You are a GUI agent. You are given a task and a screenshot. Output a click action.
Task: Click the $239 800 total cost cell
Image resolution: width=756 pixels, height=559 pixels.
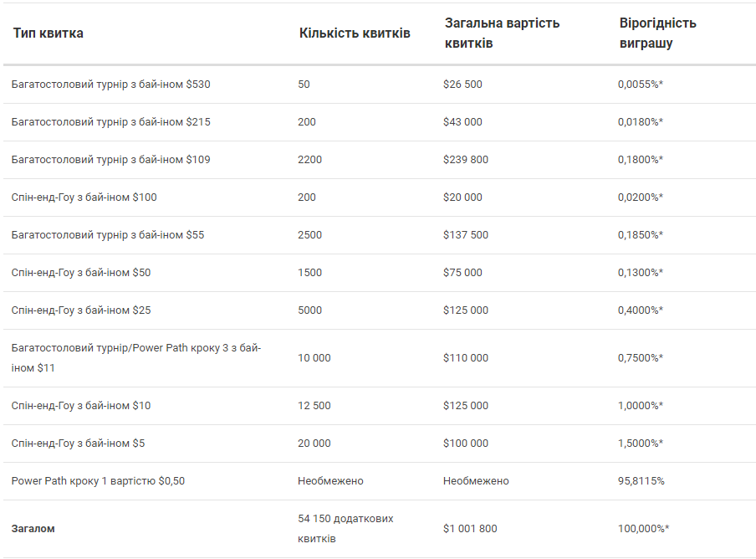tap(466, 160)
